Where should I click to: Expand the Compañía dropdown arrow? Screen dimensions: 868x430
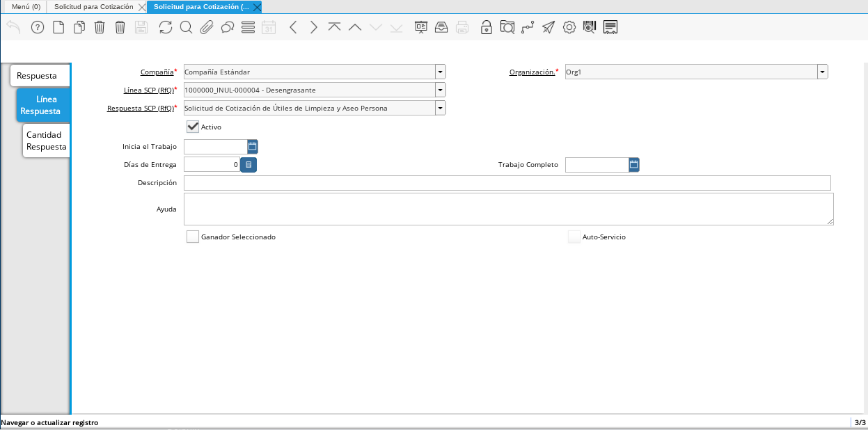tap(441, 72)
